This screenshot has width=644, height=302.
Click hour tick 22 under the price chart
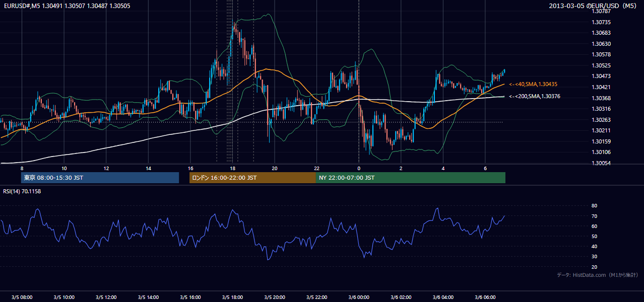coord(316,168)
